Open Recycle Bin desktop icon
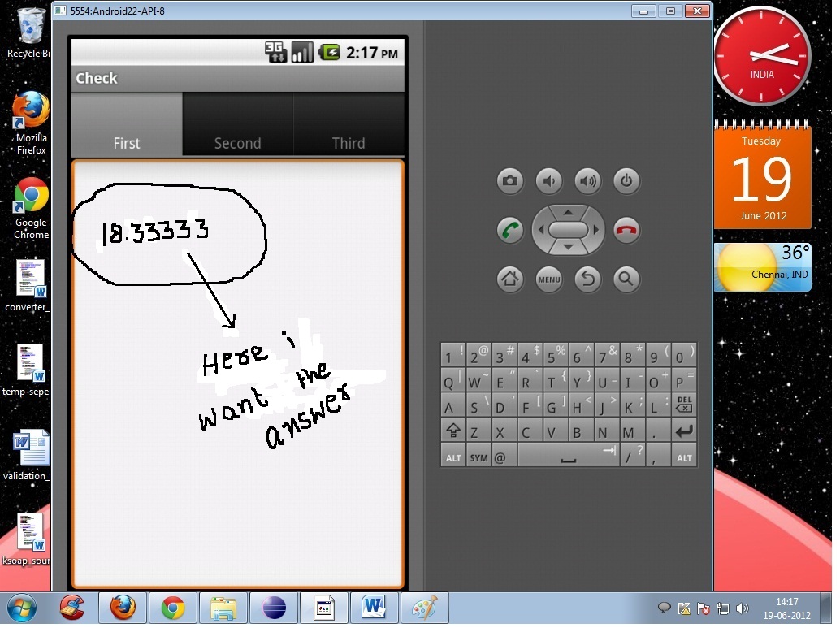This screenshot has width=840, height=632. point(29,33)
